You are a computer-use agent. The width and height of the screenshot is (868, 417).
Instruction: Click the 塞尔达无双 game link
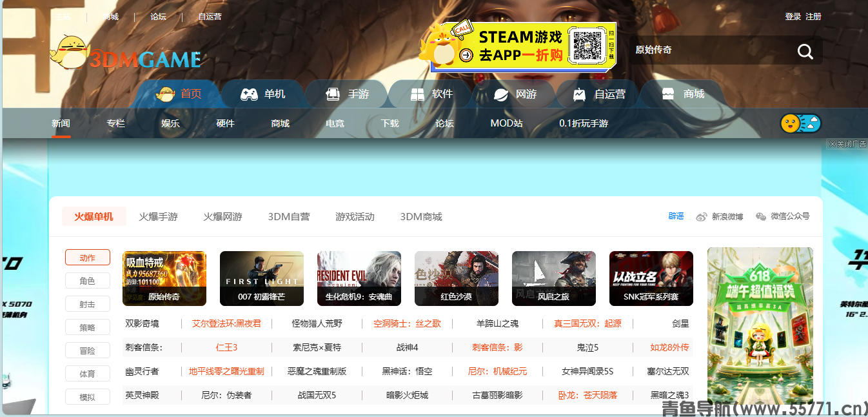(668, 371)
